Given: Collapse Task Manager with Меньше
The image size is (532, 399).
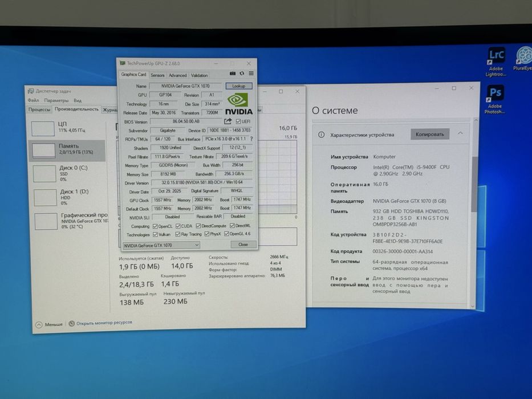Looking at the screenshot, I should click(50, 325).
